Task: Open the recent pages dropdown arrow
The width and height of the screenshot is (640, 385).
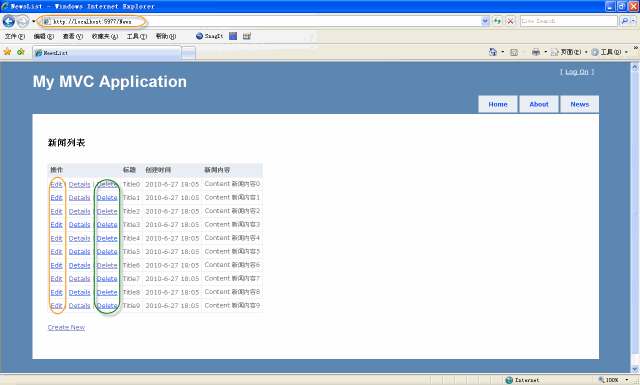Action: pyautogui.click(x=33, y=21)
